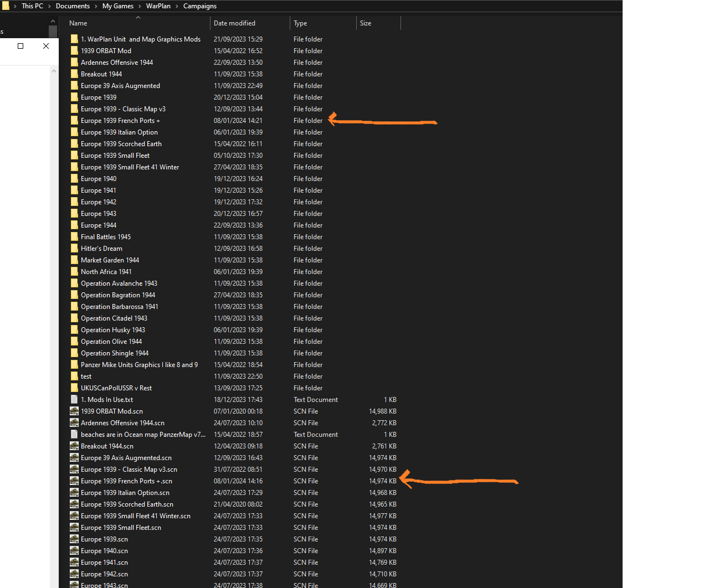Screen dimensions: 709x588
Task: Select the Europe 39 Axis Augmented folder icon
Action: pos(74,85)
